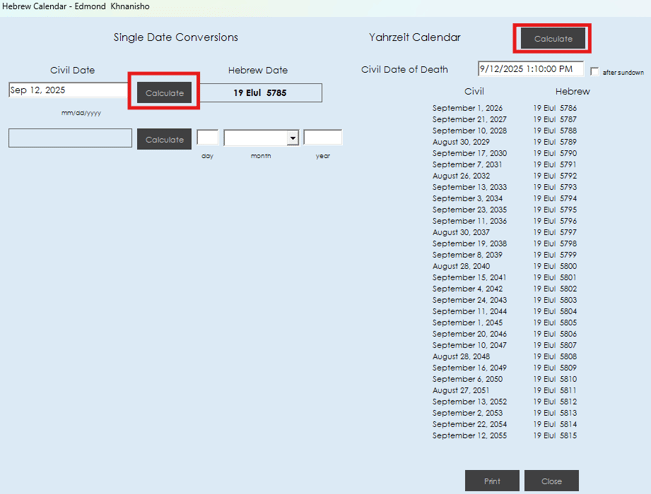Image resolution: width=651 pixels, height=494 pixels.
Task: Enable the after sundown checkbox
Action: (595, 72)
